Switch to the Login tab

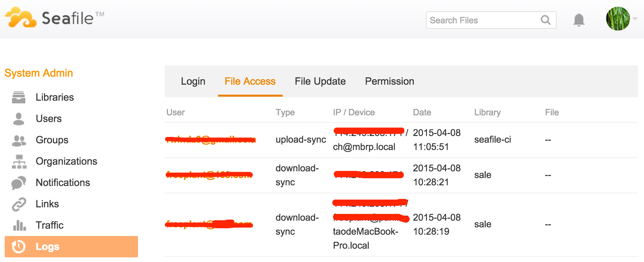coord(193,81)
